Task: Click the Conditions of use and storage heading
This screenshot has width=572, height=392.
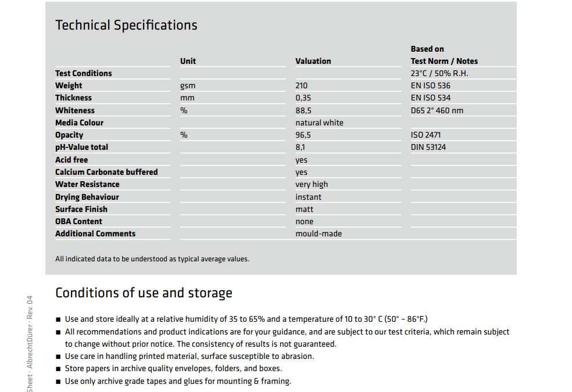Action: pyautogui.click(x=144, y=293)
